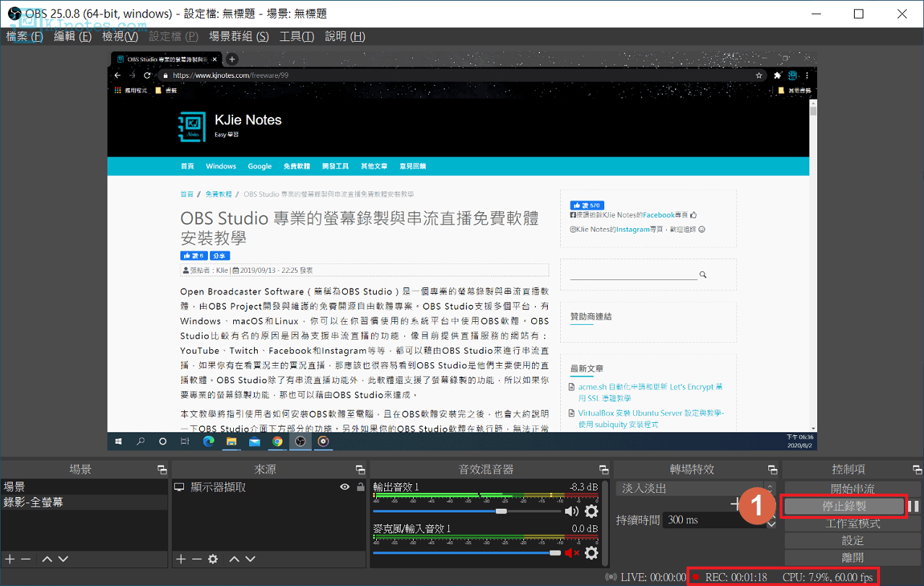Click the -8.3 dB level readout
The height and width of the screenshot is (586, 924).
click(x=583, y=486)
